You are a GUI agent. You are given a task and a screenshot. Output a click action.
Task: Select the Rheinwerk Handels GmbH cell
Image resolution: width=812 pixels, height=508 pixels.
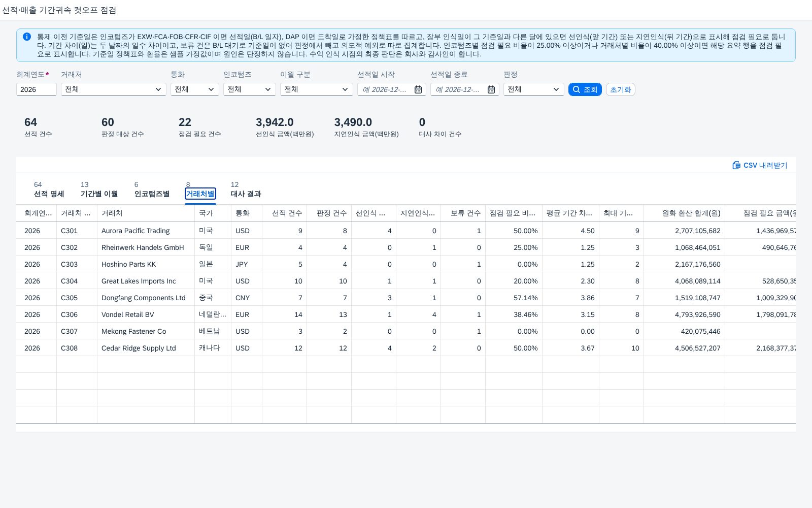click(146, 247)
